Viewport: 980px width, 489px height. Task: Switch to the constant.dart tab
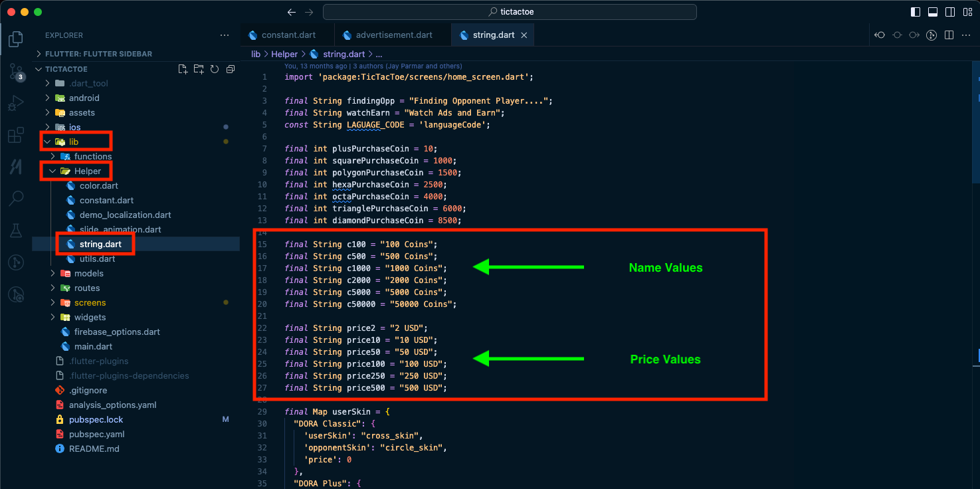click(x=282, y=35)
